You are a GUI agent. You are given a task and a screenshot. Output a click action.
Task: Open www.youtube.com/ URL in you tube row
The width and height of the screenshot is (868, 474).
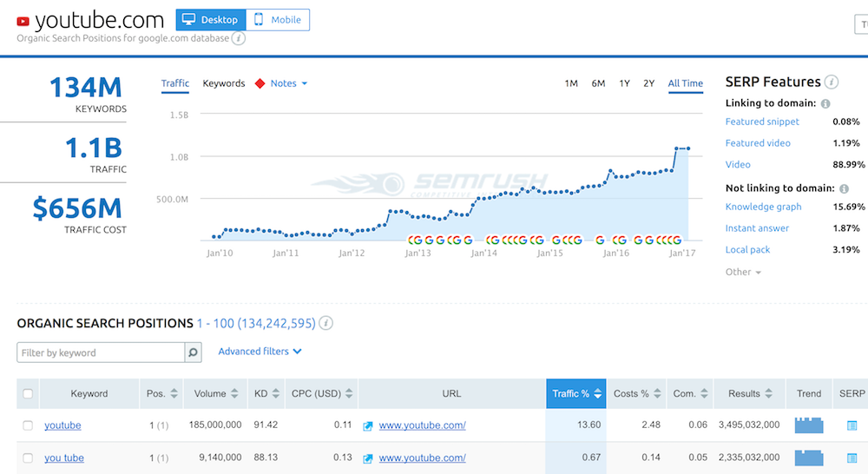(x=423, y=458)
